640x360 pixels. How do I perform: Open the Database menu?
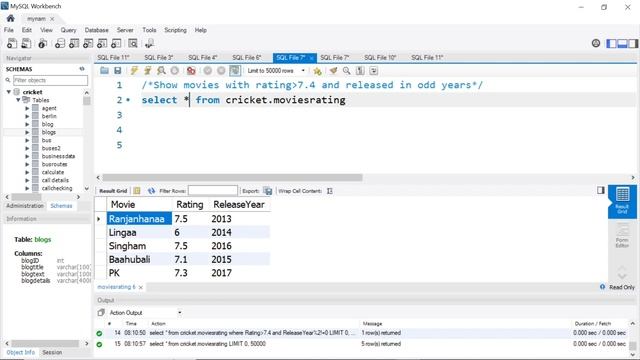pyautogui.click(x=96, y=30)
